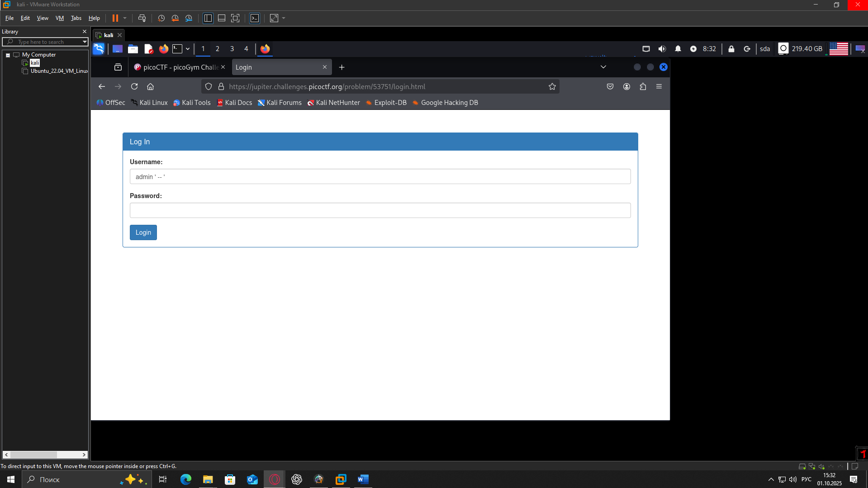The image size is (868, 488).
Task: Enter full screen mode via toolbar icon
Action: tap(235, 18)
